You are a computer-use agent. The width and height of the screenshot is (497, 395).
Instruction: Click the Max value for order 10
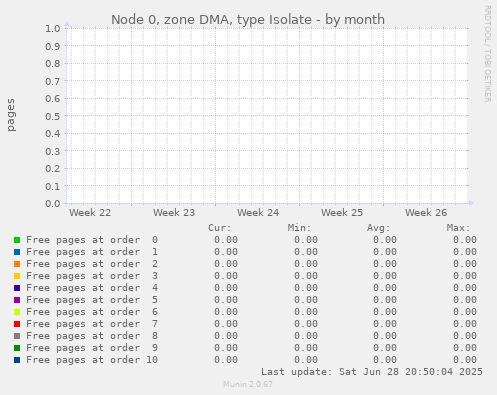pyautogui.click(x=465, y=360)
